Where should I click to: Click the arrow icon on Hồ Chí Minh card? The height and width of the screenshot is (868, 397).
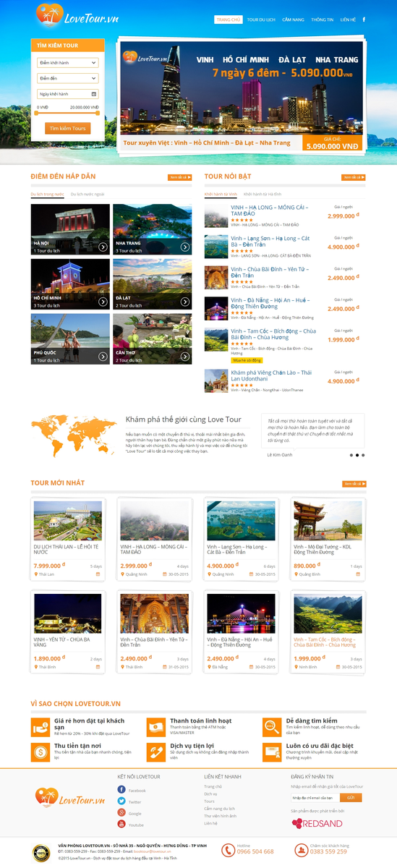(x=103, y=301)
